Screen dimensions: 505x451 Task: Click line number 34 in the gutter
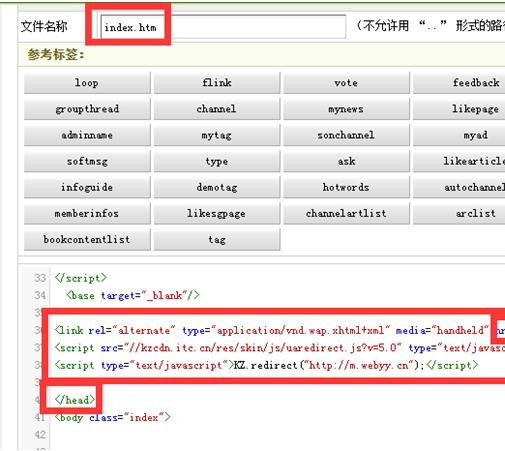[40, 295]
